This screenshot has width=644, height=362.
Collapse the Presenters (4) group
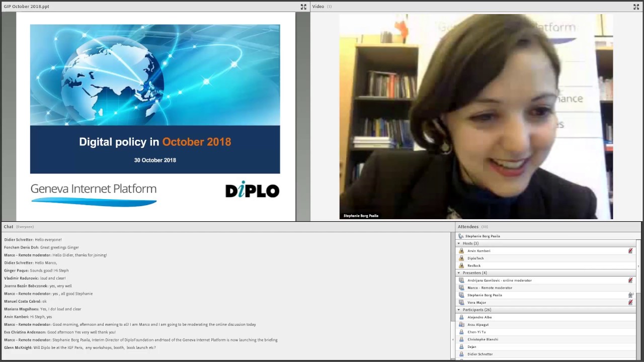coord(458,273)
